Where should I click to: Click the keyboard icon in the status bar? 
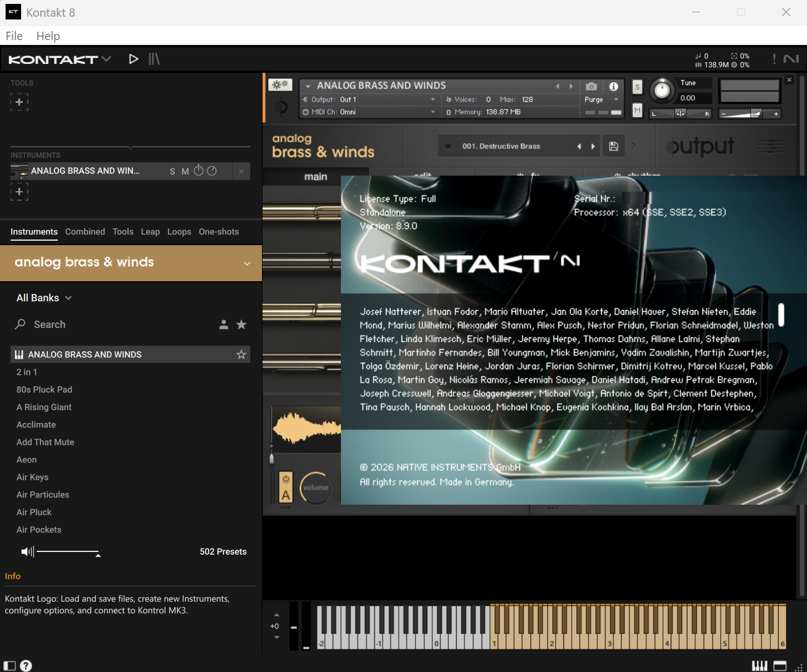760,665
